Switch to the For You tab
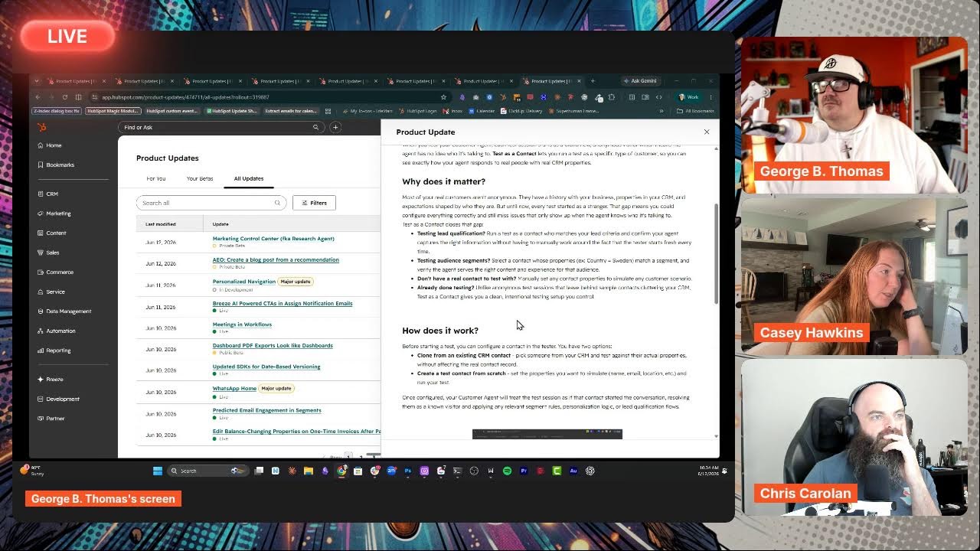The height and width of the screenshot is (551, 980). tap(156, 178)
